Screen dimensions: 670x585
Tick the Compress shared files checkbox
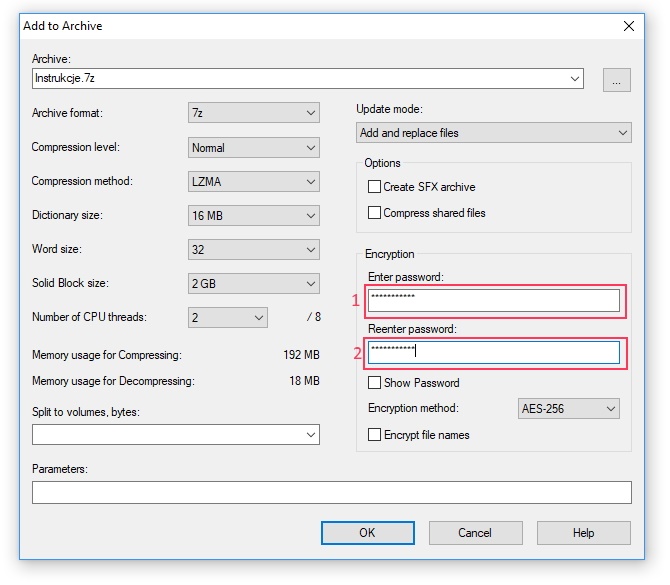click(x=375, y=213)
